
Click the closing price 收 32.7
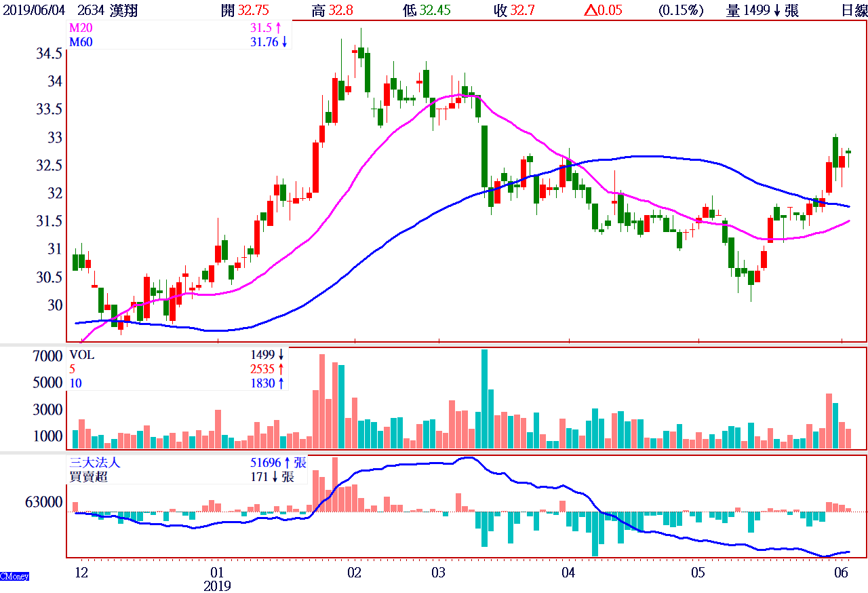coord(513,10)
